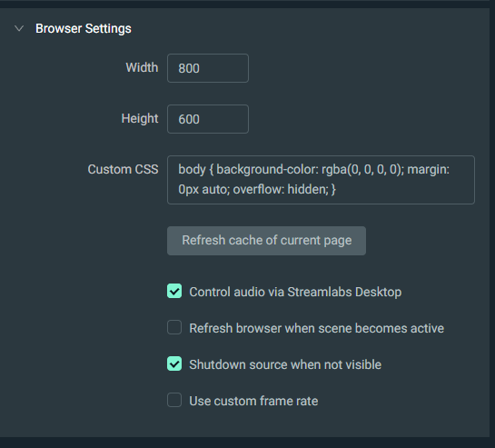Screen dimensions: 495x448
Task: Place cursor on the 600 height value
Action: pos(189,119)
